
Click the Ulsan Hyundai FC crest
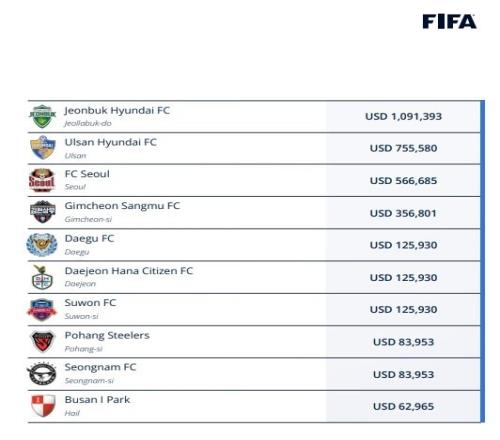42,147
